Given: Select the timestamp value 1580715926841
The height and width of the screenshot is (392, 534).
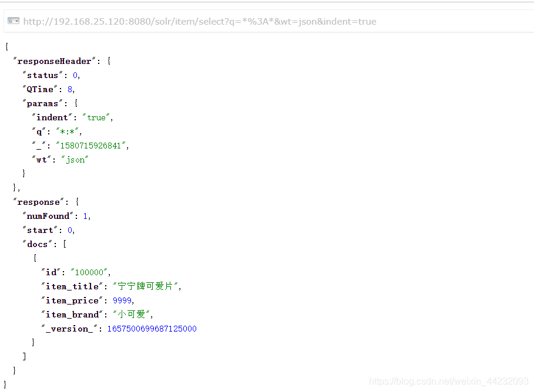Looking at the screenshot, I should (x=90, y=146).
